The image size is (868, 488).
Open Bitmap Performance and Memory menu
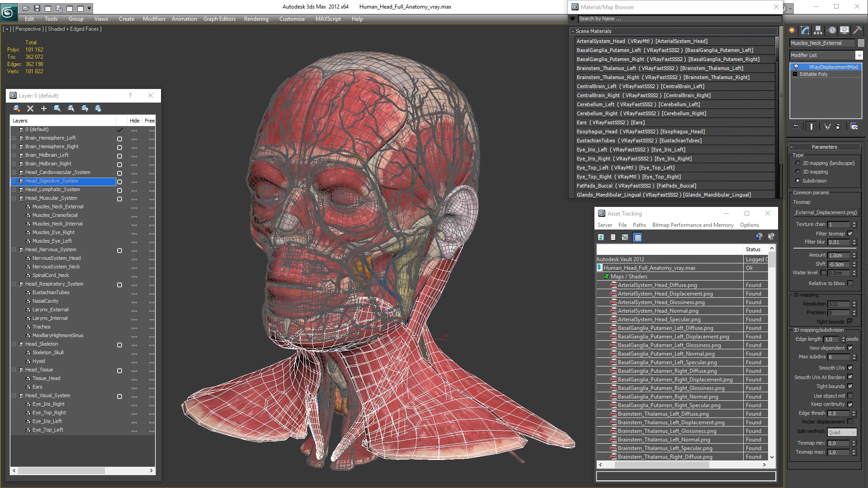(693, 225)
